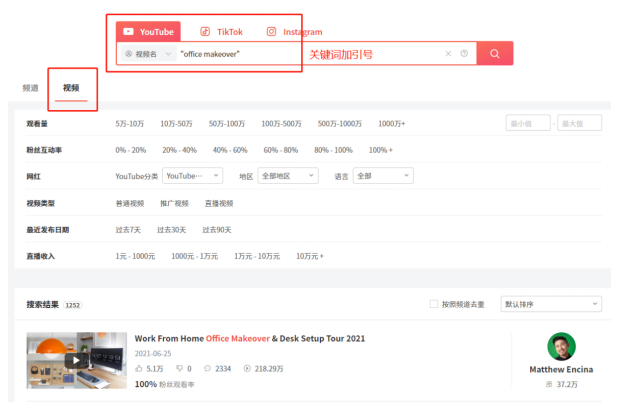
Task: Click the 最小值 views input field
Action: pyautogui.click(x=528, y=123)
